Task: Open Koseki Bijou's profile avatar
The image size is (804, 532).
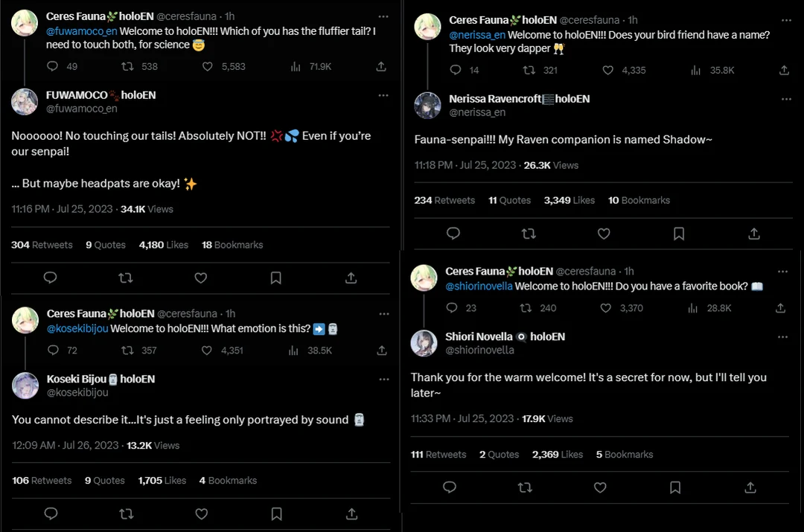Action: point(26,385)
